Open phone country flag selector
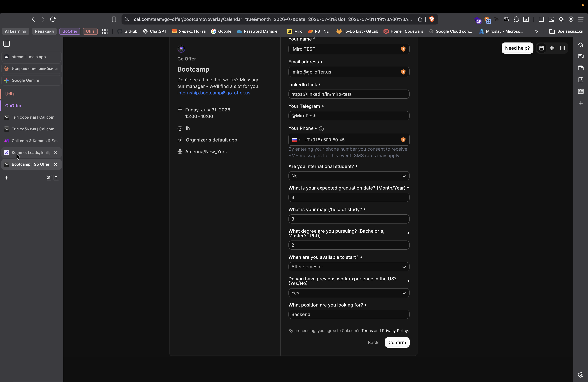Screen dimensions: 588x382 (295, 140)
